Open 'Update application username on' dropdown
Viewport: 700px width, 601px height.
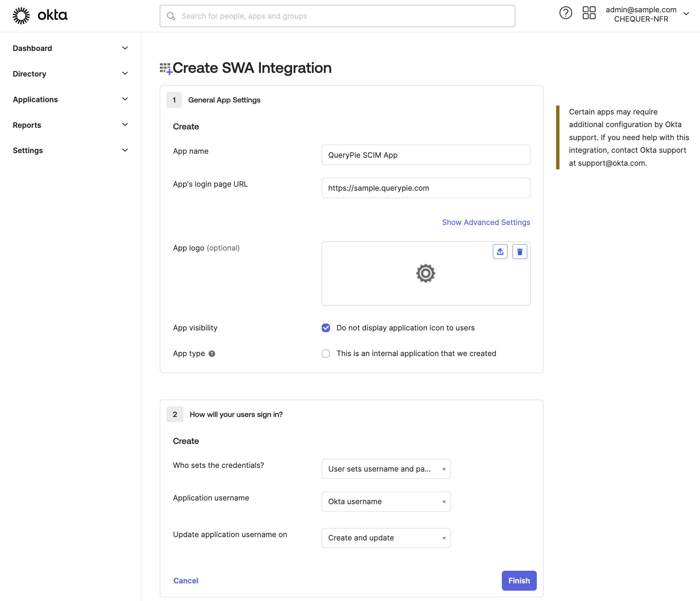click(x=386, y=538)
